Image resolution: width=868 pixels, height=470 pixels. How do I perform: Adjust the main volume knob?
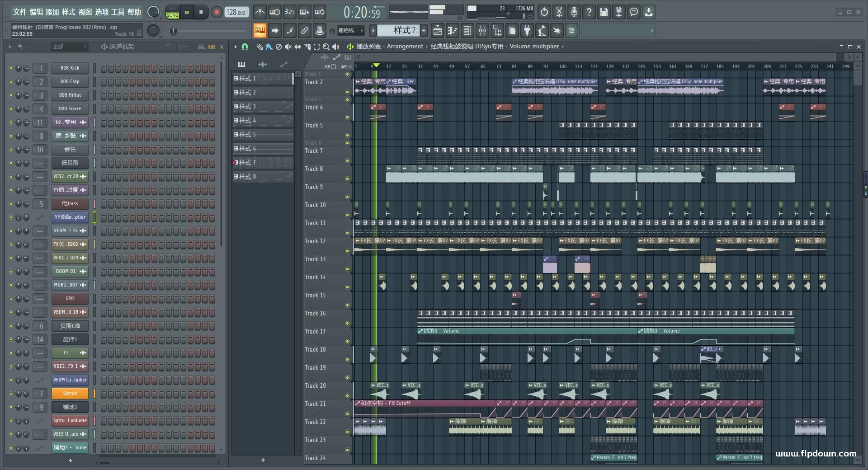(x=153, y=12)
